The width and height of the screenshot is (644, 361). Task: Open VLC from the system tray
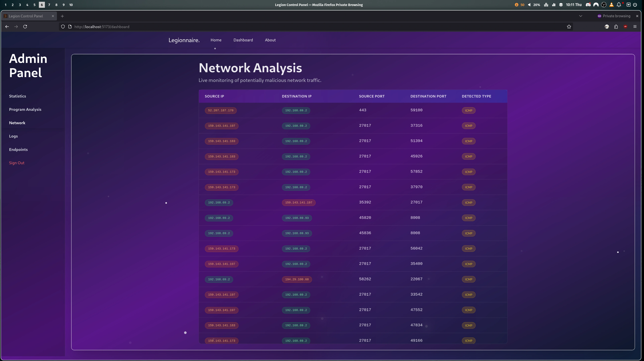click(612, 5)
